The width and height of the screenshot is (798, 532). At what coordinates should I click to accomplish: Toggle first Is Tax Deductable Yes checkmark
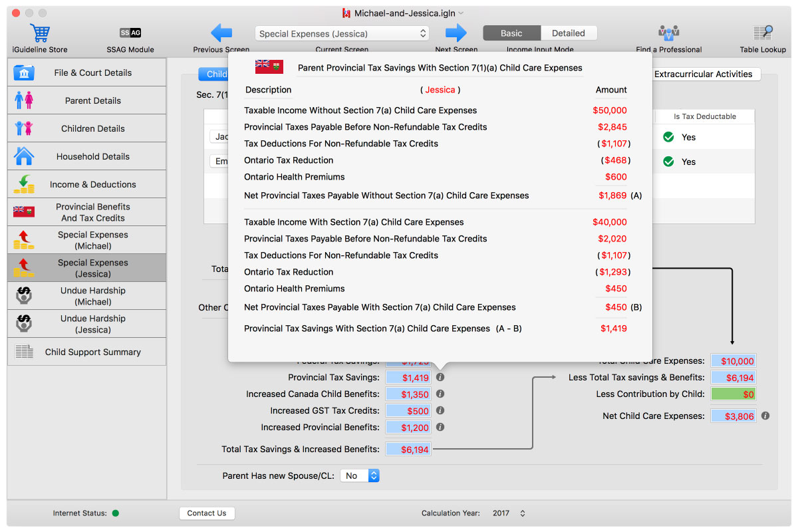669,137
